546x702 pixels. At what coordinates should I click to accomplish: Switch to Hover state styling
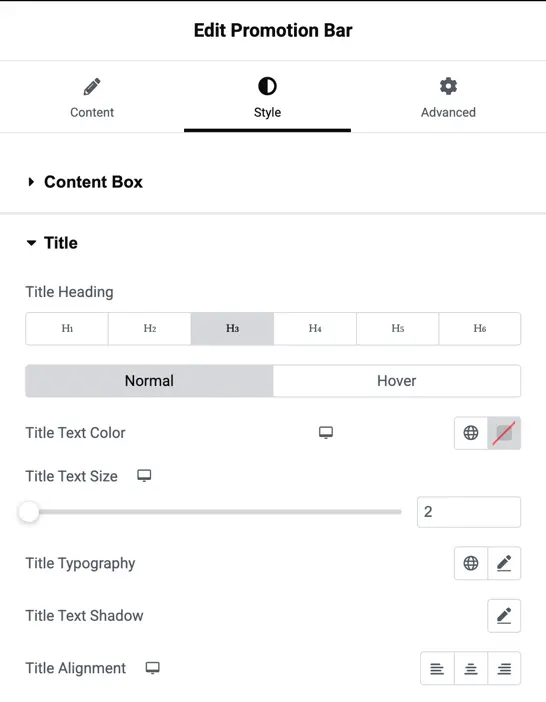(x=397, y=381)
